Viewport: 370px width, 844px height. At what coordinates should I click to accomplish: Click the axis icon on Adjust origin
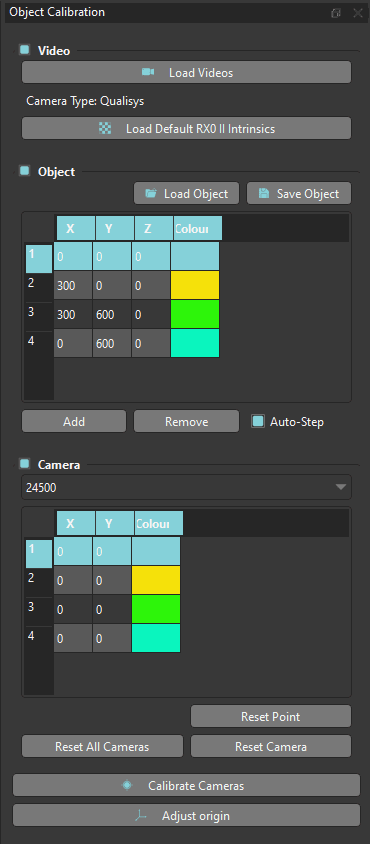(141, 815)
